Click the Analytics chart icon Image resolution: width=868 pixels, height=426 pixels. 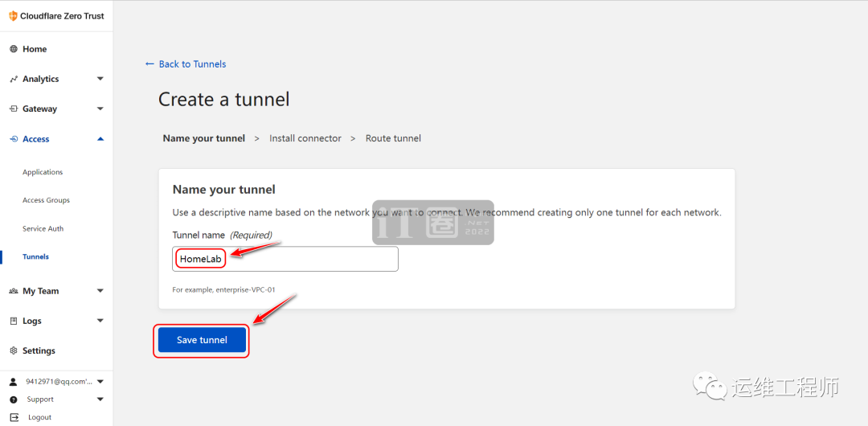(14, 80)
